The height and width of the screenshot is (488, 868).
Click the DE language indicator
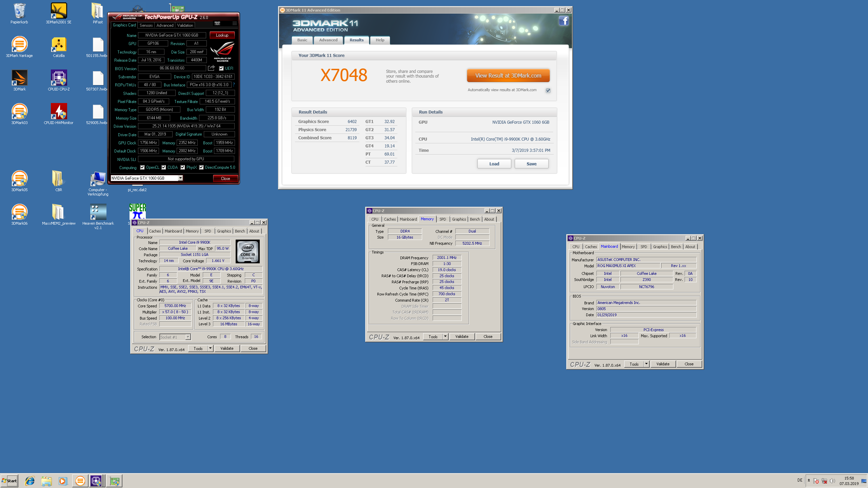tap(800, 480)
